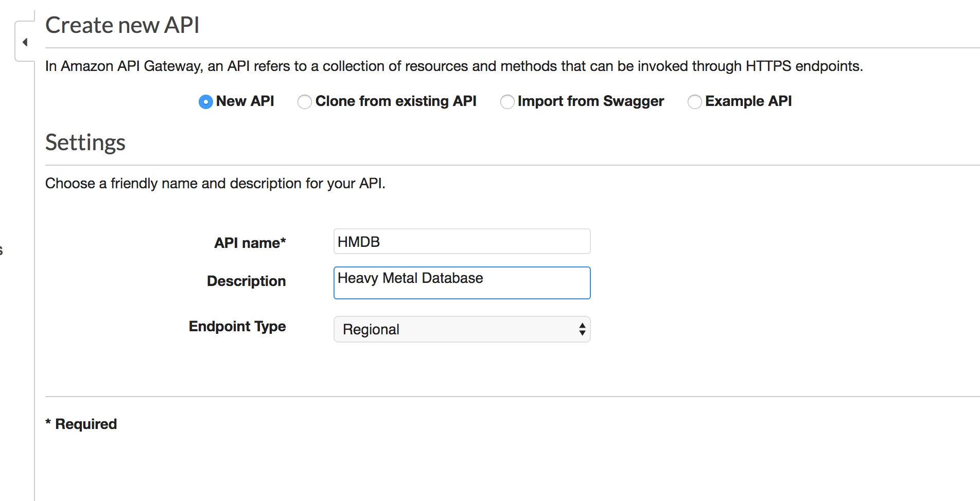
Task: Collapse the left navigation panel arrow
Action: (x=25, y=42)
